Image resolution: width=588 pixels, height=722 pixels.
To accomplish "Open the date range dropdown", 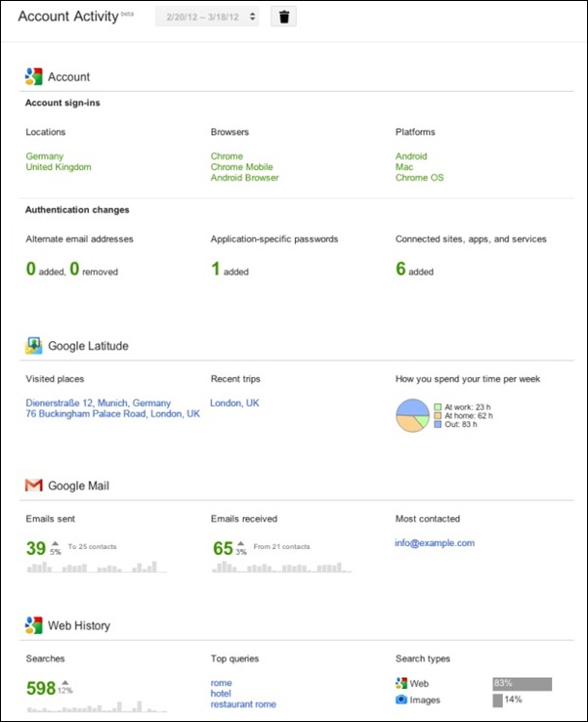I will pyautogui.click(x=207, y=18).
